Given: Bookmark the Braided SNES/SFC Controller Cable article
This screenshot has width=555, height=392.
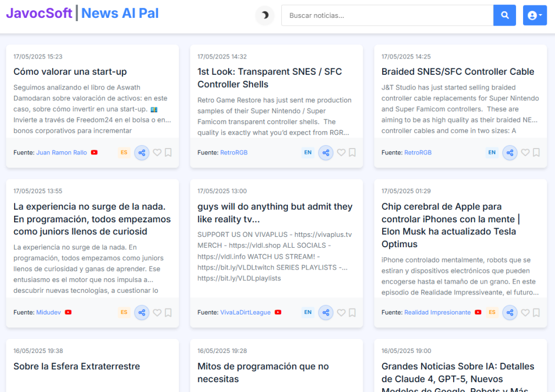Looking at the screenshot, I should (x=536, y=152).
